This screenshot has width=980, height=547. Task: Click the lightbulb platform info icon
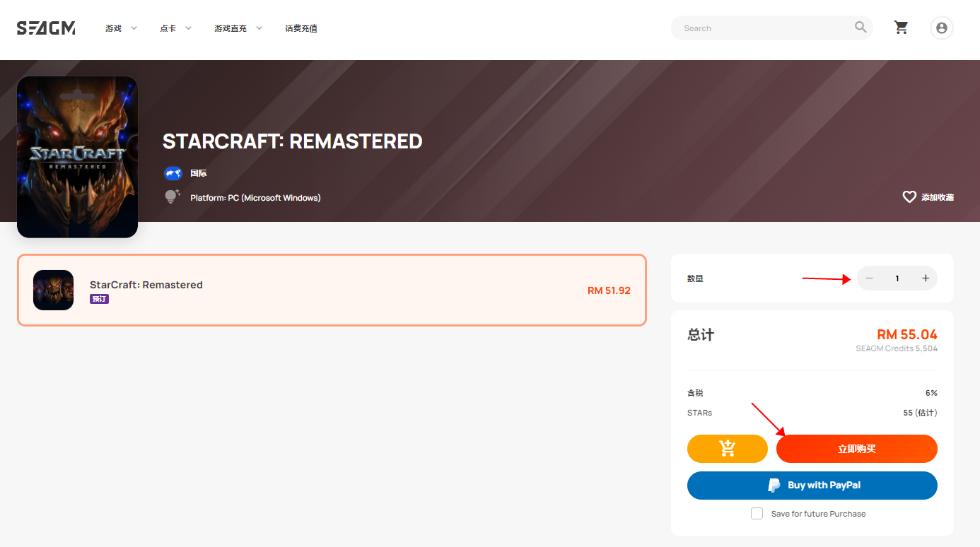[173, 196]
